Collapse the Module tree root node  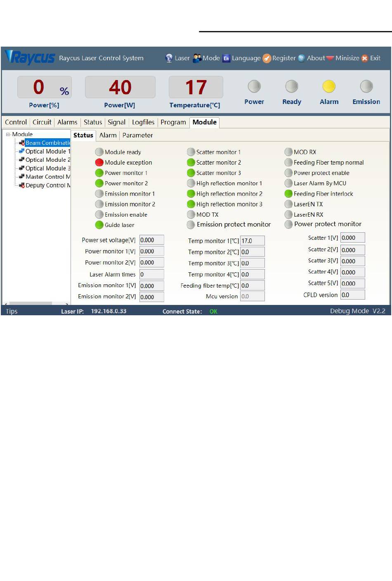[8, 134]
